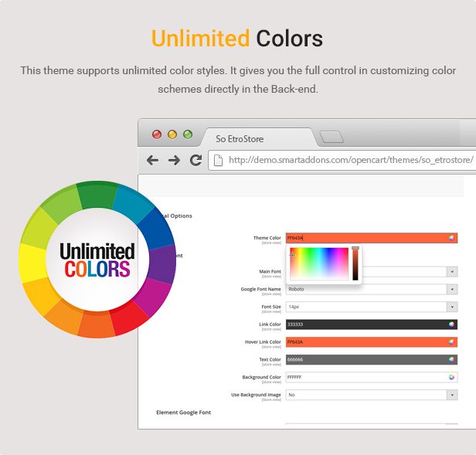Open the Use Background Image dropdown
The width and height of the screenshot is (476, 455).
click(451, 395)
